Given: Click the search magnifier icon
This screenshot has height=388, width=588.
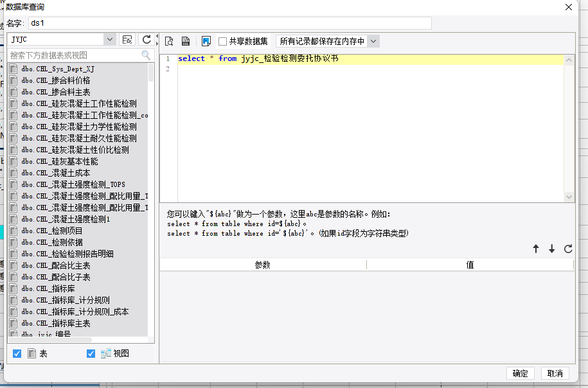Looking at the screenshot, I should click(146, 55).
